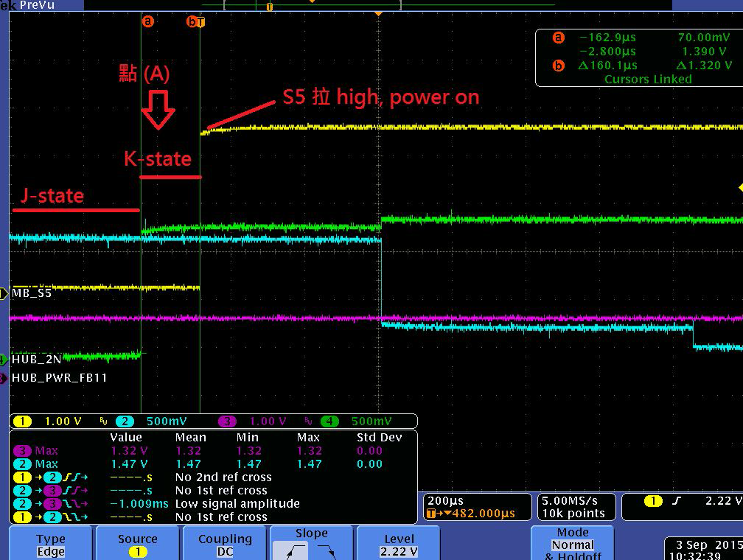Click orange trigger position marker at top of graticule
Screen dimensions: 743x560
(378, 14)
